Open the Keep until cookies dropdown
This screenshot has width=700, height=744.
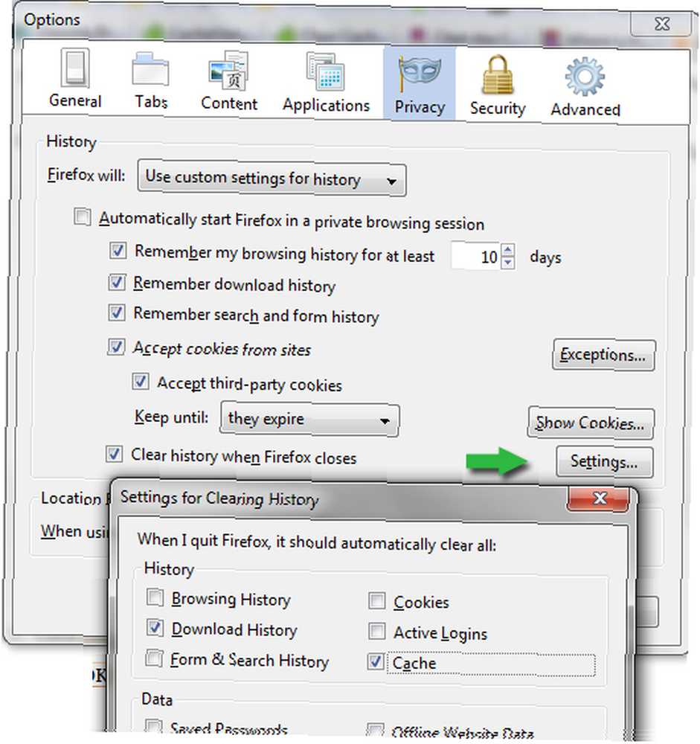[309, 420]
